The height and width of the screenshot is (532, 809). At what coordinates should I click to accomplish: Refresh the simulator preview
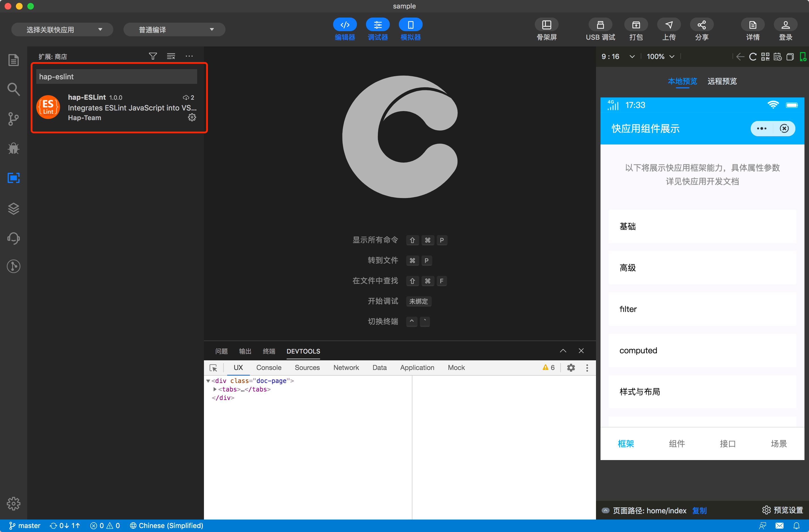tap(753, 56)
